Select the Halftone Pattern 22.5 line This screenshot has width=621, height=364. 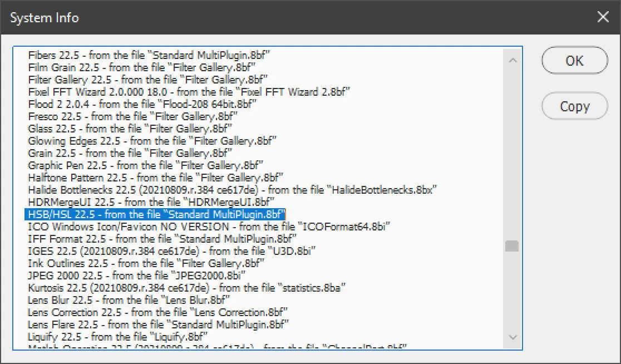156,178
